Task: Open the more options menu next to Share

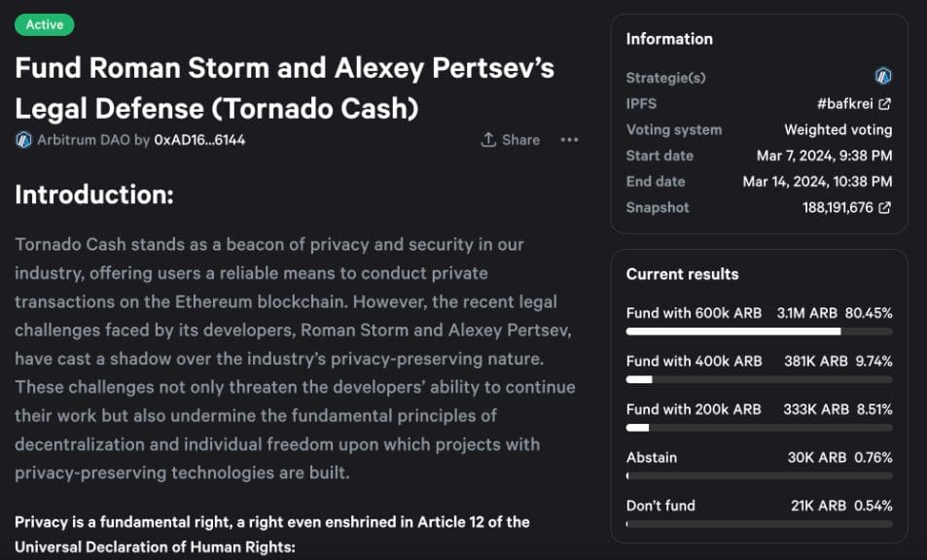Action: pos(569,140)
